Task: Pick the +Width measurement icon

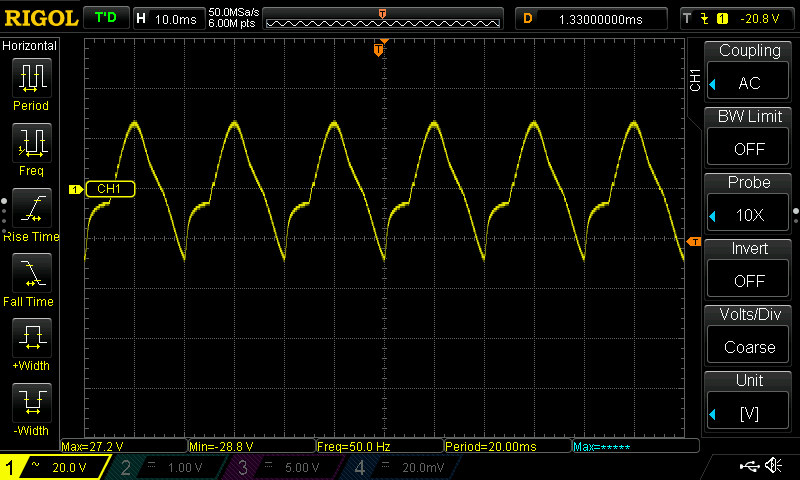Action: 31,338
